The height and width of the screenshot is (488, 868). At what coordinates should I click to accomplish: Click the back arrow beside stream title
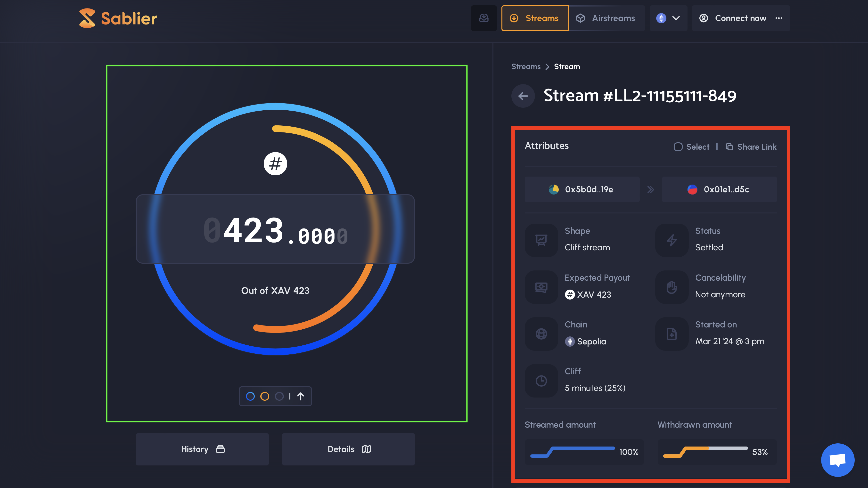[523, 96]
